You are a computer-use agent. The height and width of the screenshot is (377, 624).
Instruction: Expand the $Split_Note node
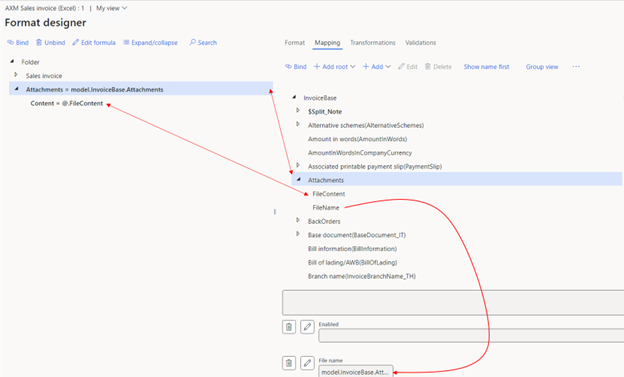pos(298,110)
